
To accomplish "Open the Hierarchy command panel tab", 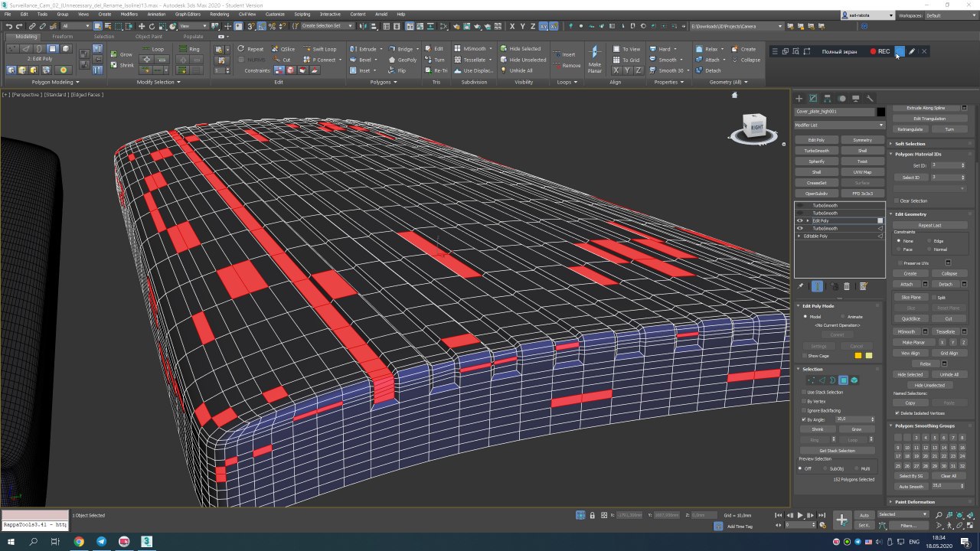I will point(828,98).
